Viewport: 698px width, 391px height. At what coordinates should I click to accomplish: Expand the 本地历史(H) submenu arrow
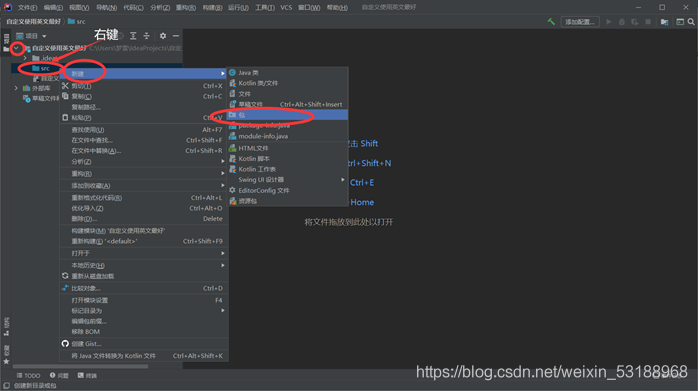[223, 265]
